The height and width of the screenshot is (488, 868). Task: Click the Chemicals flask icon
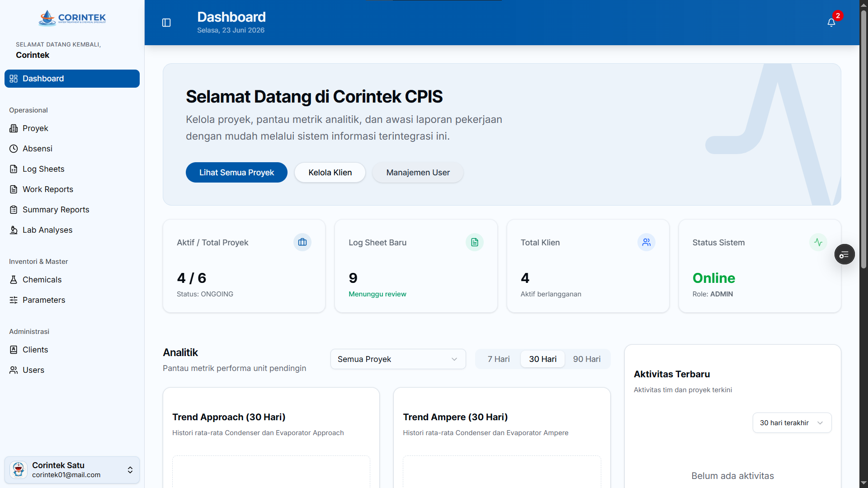click(x=14, y=280)
